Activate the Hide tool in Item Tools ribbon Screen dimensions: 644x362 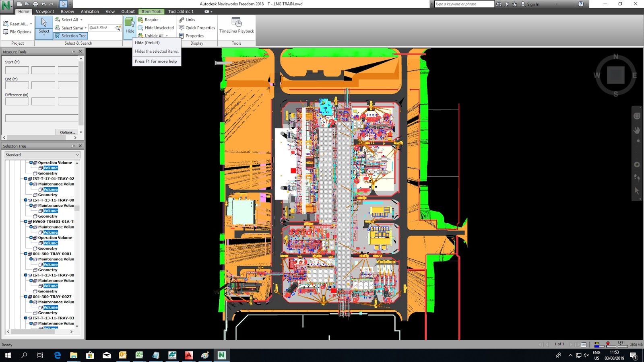point(130,25)
